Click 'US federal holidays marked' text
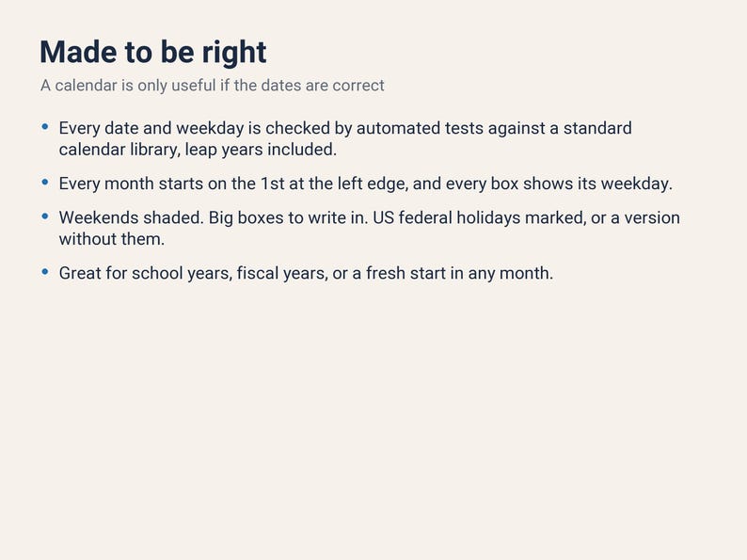Image resolution: width=747 pixels, height=560 pixels. click(479, 217)
